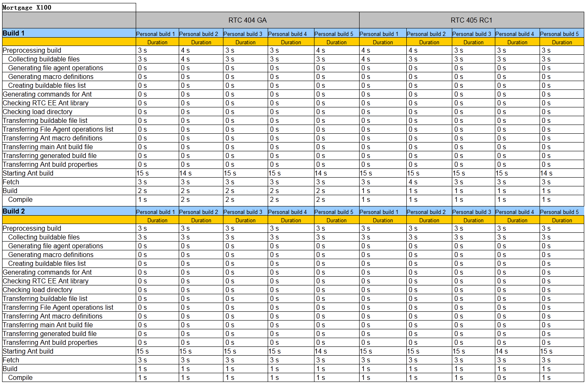588x387 pixels.
Task: Select 'Creating buildable files list' in Build 1
Action: click(47, 85)
